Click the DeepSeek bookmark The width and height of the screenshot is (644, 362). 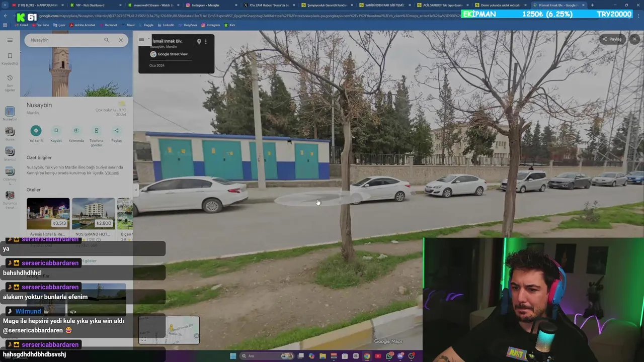(188, 25)
